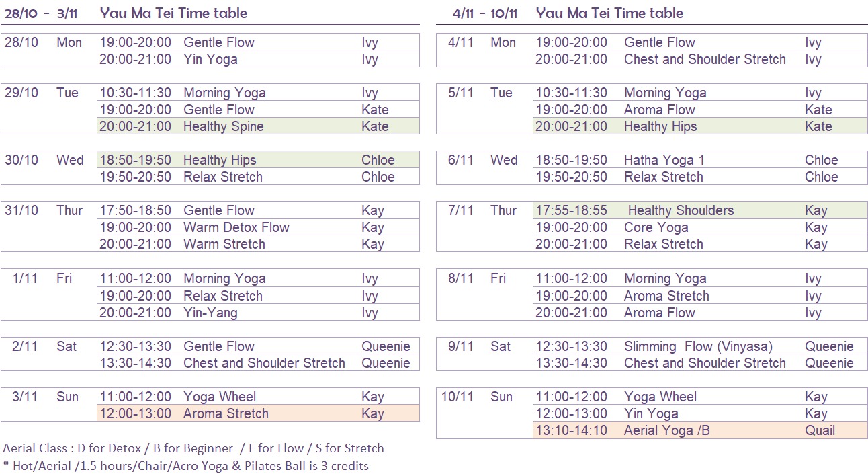Click the highlighted Aroma Stretch class on 3/11
The height and width of the screenshot is (474, 868).
pyautogui.click(x=259, y=413)
